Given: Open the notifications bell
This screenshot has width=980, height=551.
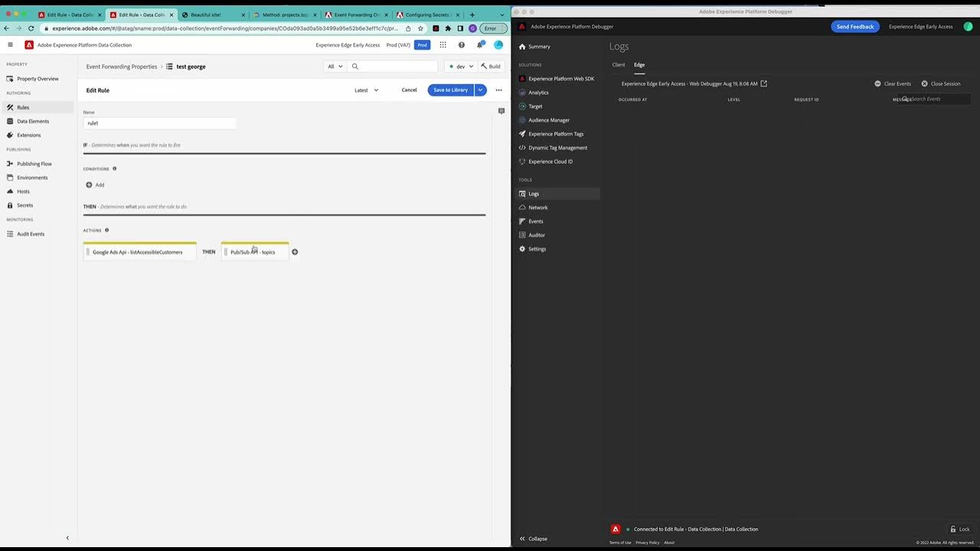Looking at the screenshot, I should (x=481, y=44).
